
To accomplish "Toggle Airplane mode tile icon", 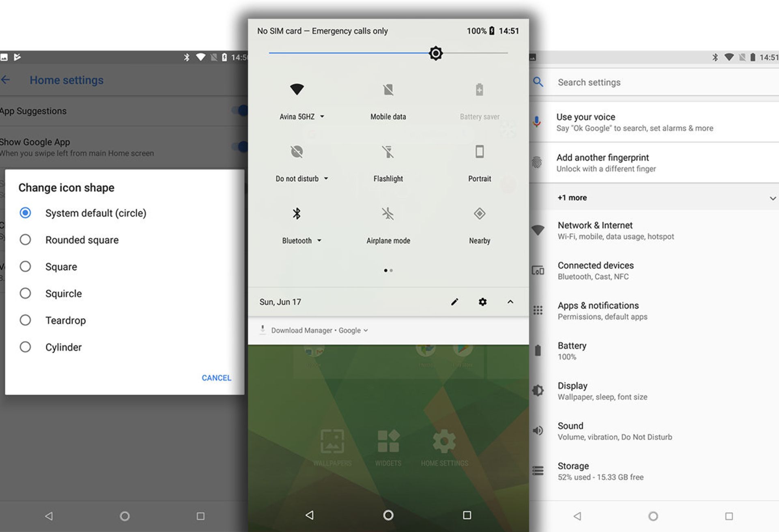I will tap(388, 214).
